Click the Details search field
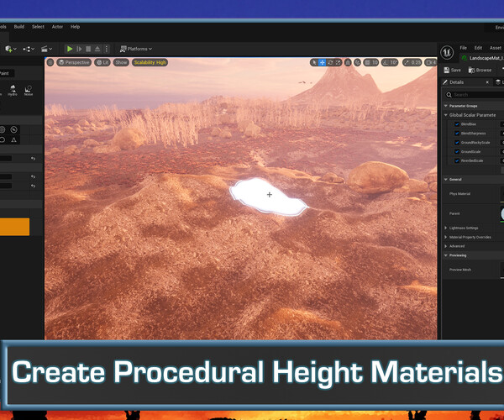The width and height of the screenshot is (504, 420). click(475, 95)
